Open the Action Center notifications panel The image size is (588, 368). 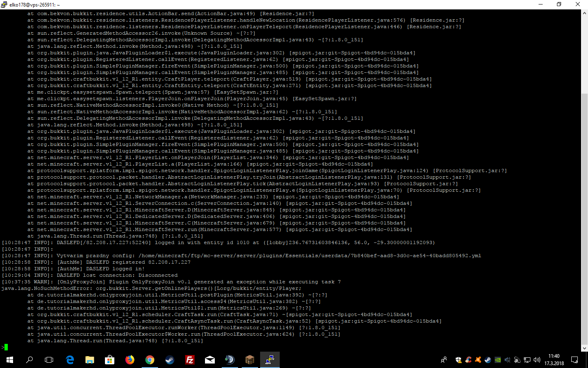click(575, 360)
